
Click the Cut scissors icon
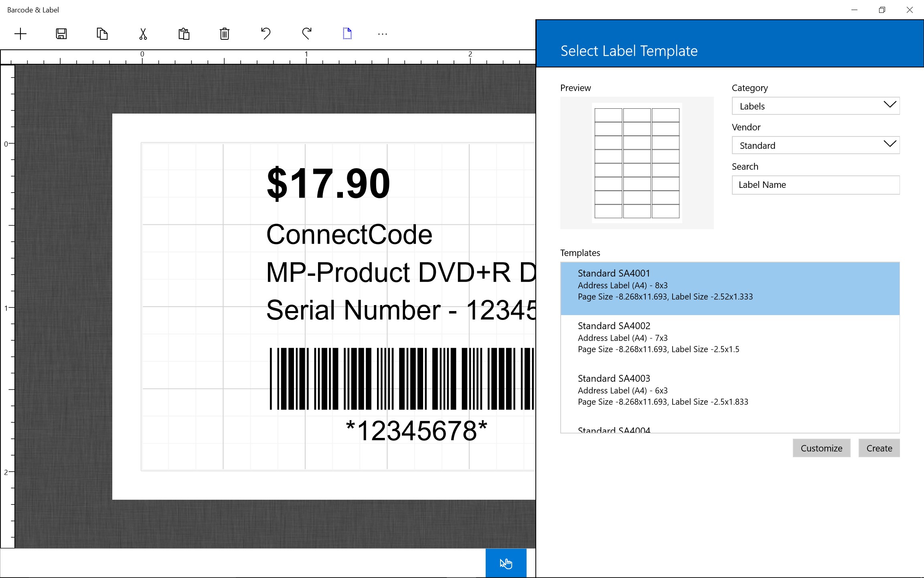tap(143, 34)
